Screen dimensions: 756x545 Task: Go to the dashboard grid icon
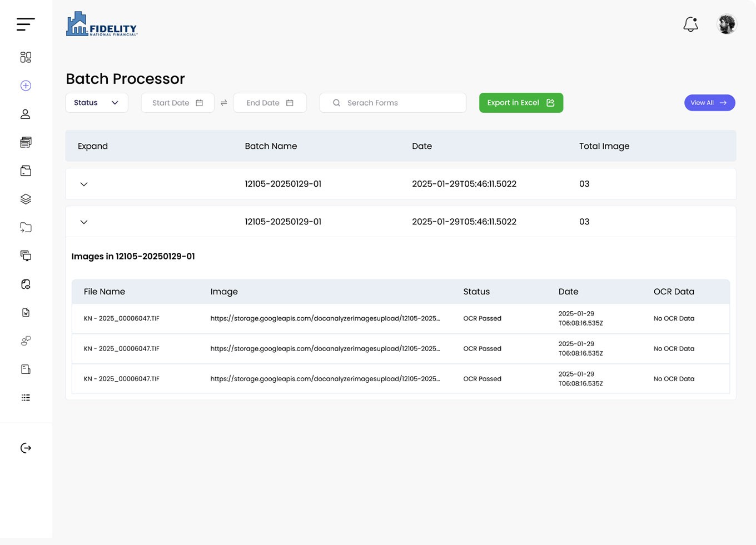[x=26, y=57]
